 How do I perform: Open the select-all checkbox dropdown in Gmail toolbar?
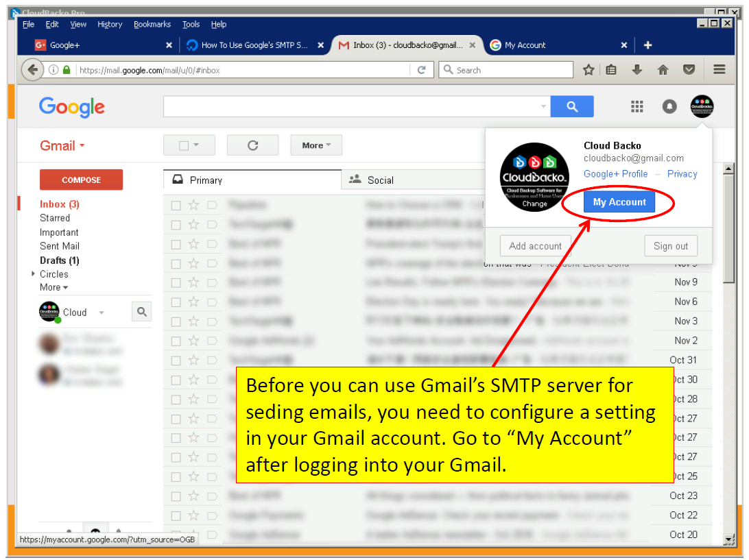pos(189,145)
